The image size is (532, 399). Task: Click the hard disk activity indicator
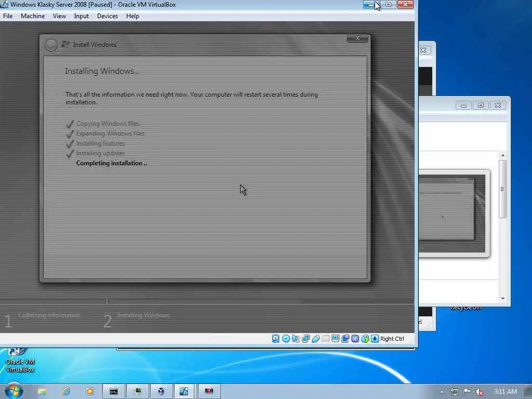coord(275,338)
